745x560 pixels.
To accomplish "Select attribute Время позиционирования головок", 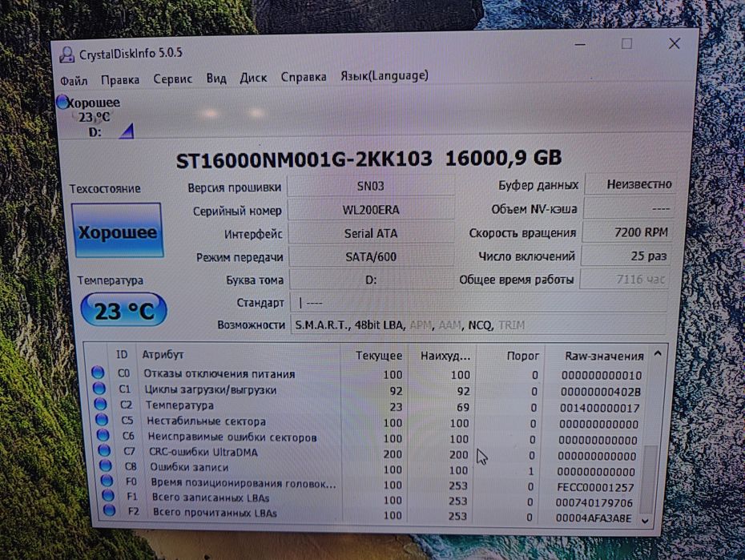I will click(244, 483).
